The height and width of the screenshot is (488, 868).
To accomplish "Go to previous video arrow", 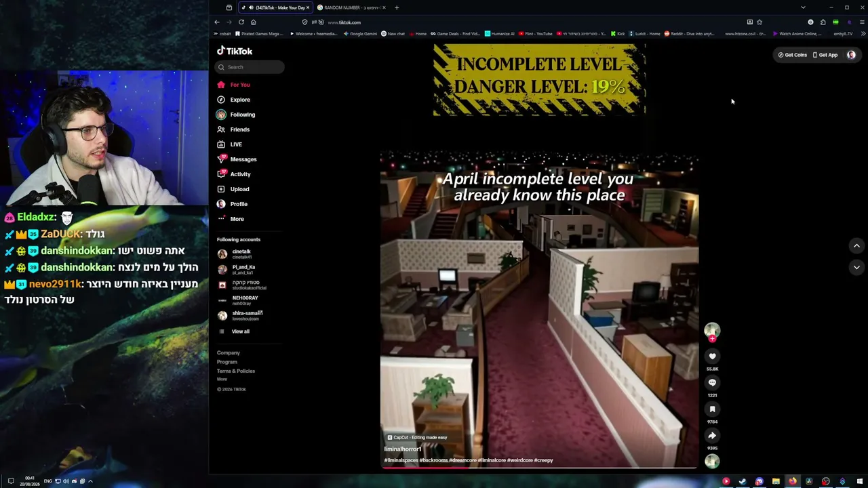I will tap(856, 246).
